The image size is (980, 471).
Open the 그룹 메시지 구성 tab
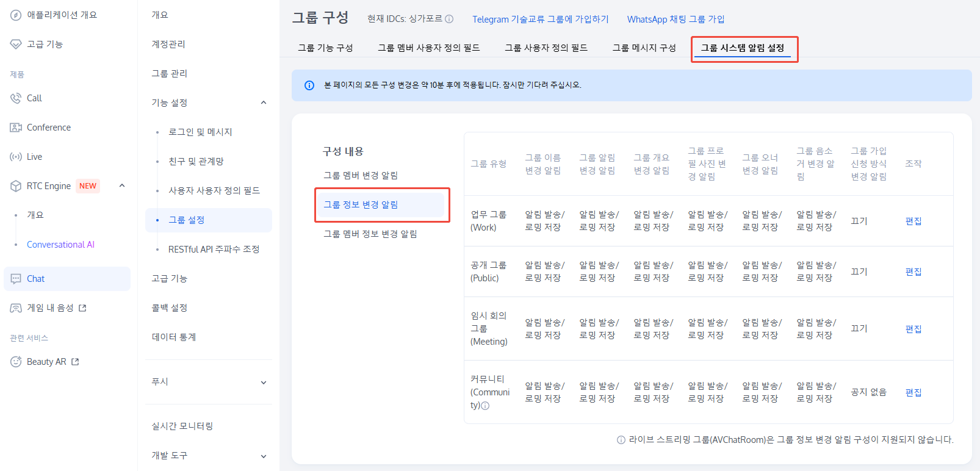(644, 48)
